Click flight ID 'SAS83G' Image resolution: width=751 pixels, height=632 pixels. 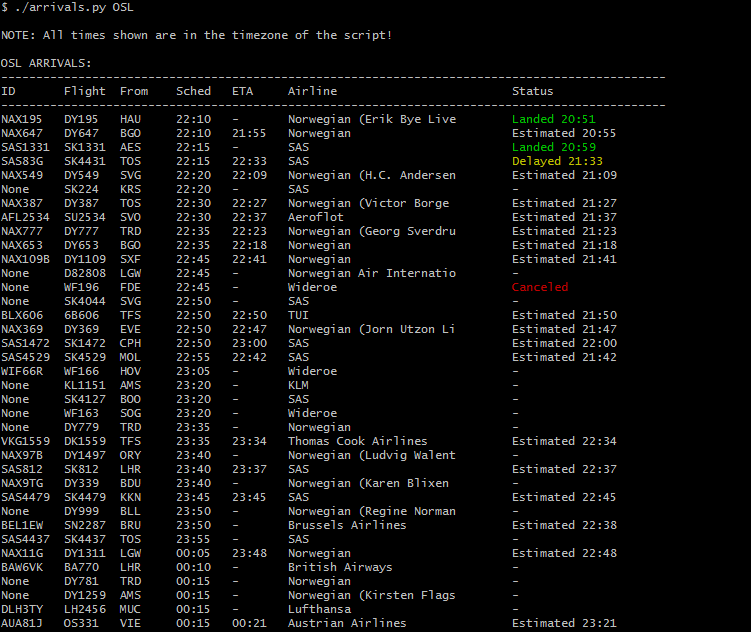tap(22, 161)
